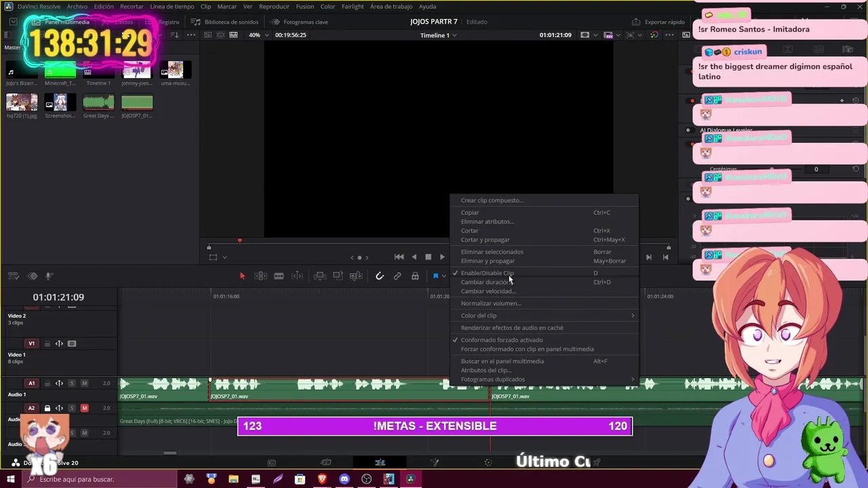Open Timeline View Options icon
This screenshot has width=868, height=488.
[x=13, y=276]
